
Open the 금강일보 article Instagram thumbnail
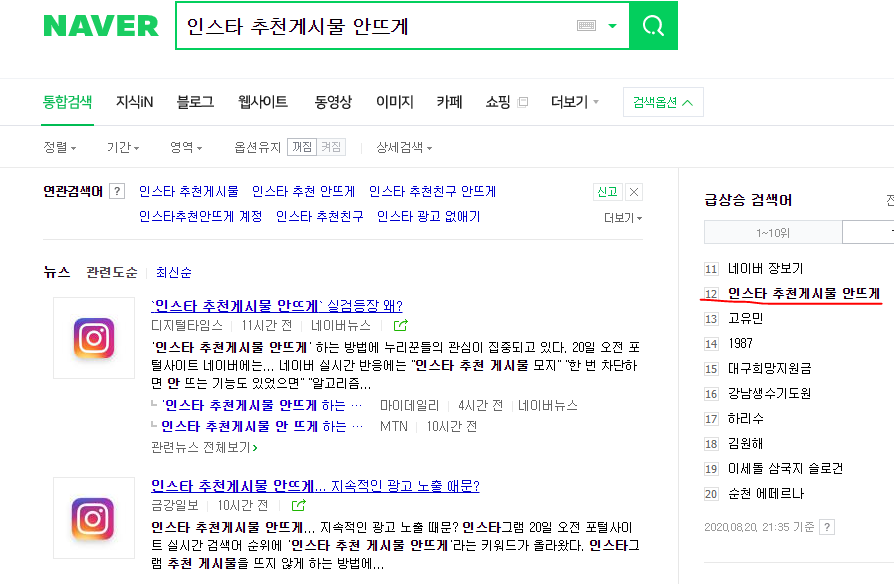[x=94, y=518]
